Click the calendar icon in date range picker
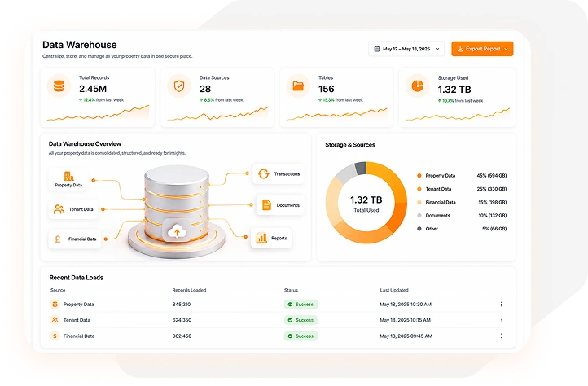This screenshot has height=386, width=588. click(377, 49)
